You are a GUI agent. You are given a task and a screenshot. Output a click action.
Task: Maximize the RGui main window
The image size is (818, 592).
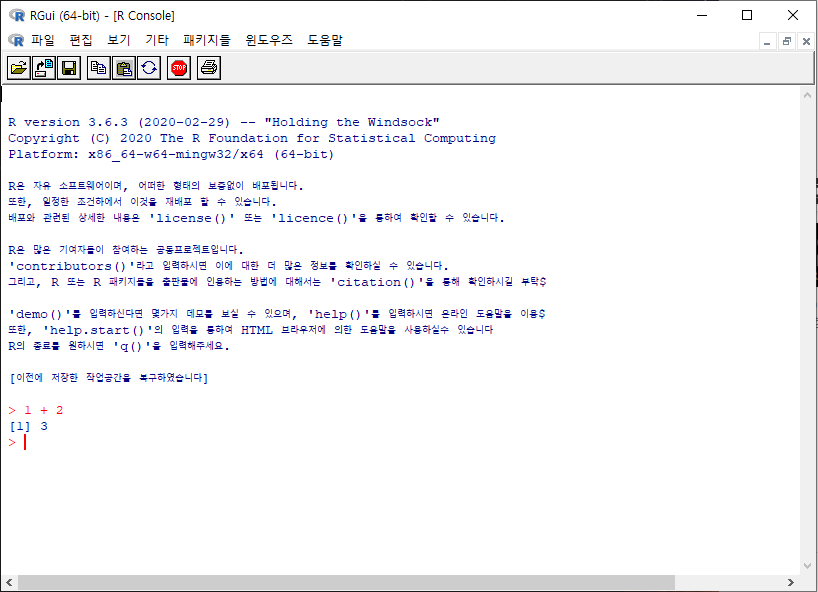pyautogui.click(x=747, y=15)
